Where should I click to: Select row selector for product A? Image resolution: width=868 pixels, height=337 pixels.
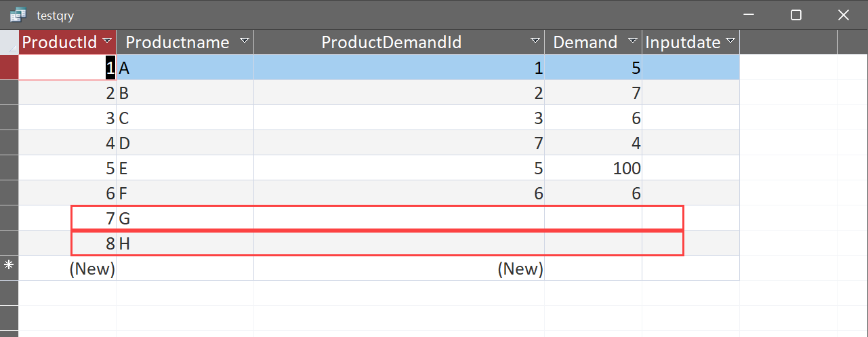(9, 68)
